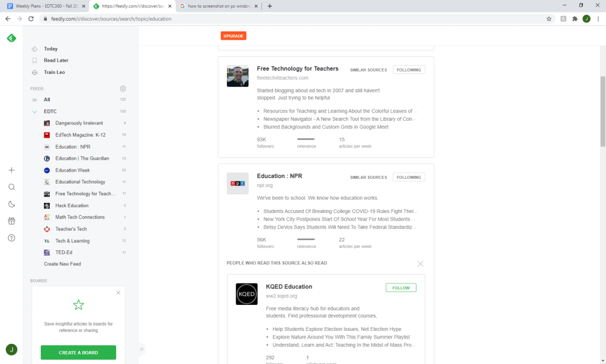
Task: Follow the KQED Education source
Action: click(401, 288)
